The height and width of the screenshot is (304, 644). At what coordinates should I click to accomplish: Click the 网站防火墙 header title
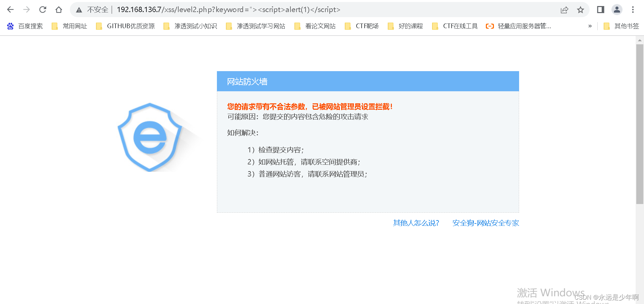[247, 82]
